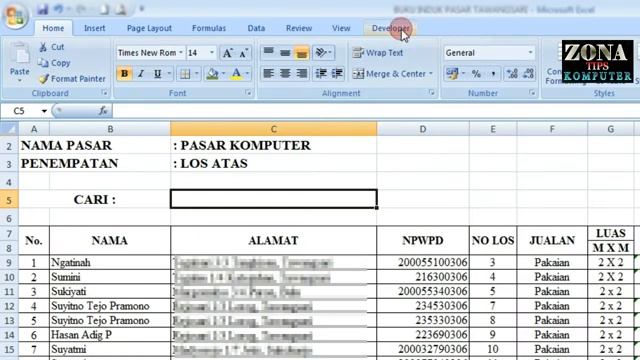Toggle Bottom Align icon

click(301, 52)
